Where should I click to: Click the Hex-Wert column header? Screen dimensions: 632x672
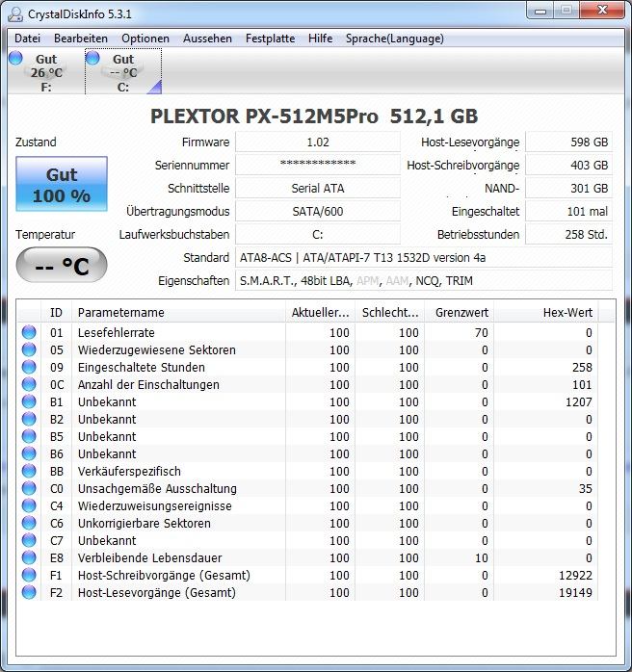click(x=546, y=313)
